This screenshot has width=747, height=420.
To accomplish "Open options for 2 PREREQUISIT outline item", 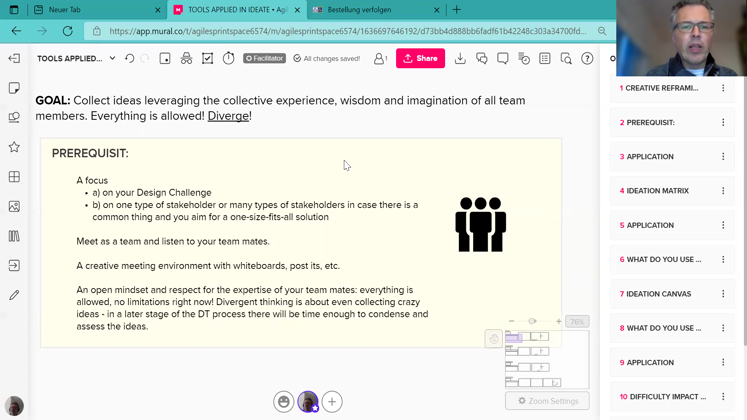I will click(x=723, y=122).
